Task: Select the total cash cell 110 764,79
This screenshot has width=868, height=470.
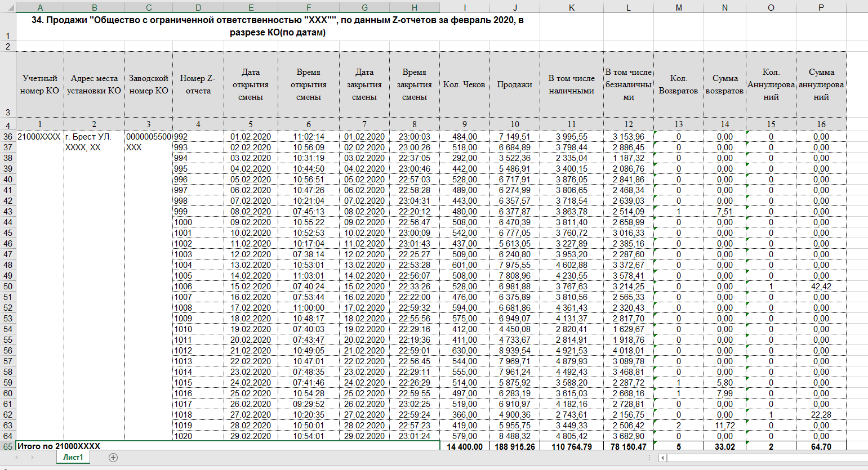Action: pyautogui.click(x=572, y=446)
